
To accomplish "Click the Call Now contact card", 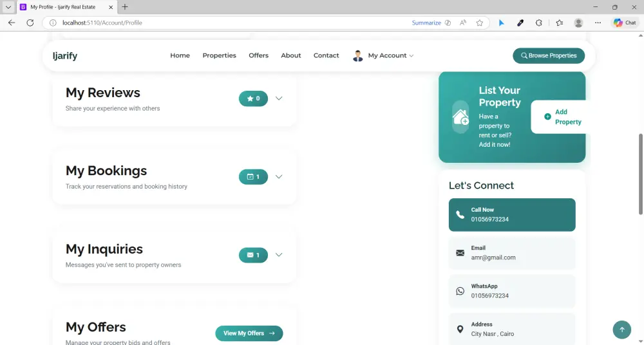I will (x=512, y=215).
